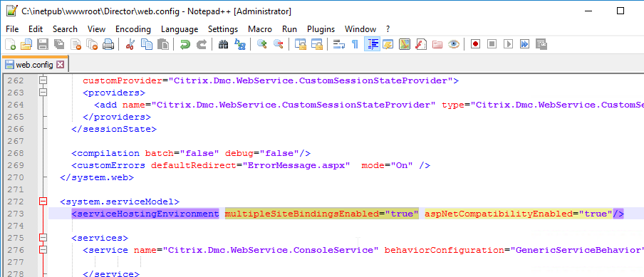The image size is (644, 277).
Task: Start macro recording with red dot icon
Action: pos(476,44)
